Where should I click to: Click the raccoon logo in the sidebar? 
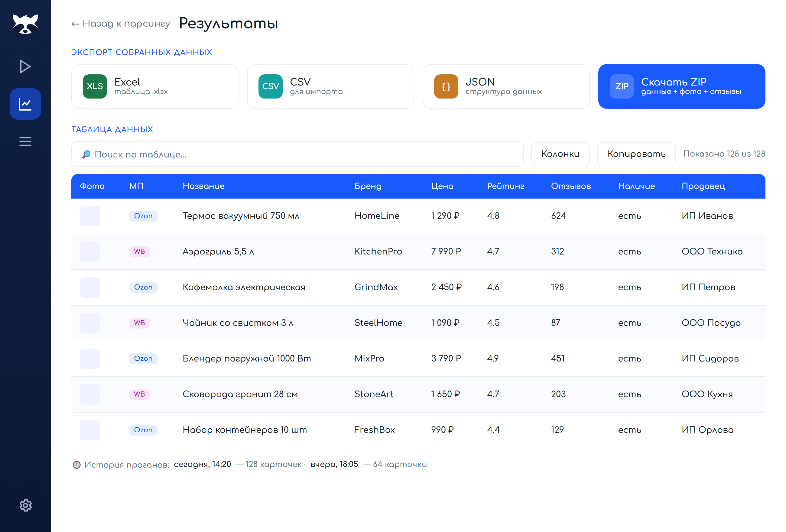(x=25, y=24)
